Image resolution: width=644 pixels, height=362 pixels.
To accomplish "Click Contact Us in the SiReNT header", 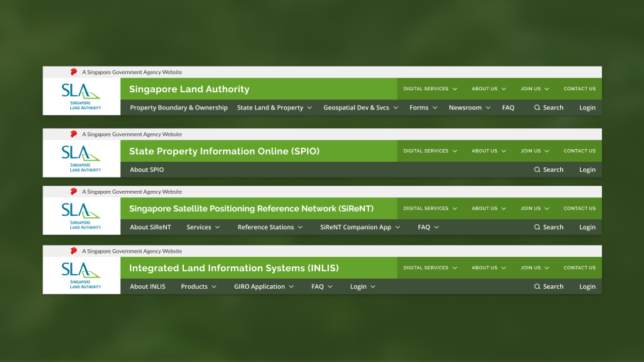I will pos(579,209).
